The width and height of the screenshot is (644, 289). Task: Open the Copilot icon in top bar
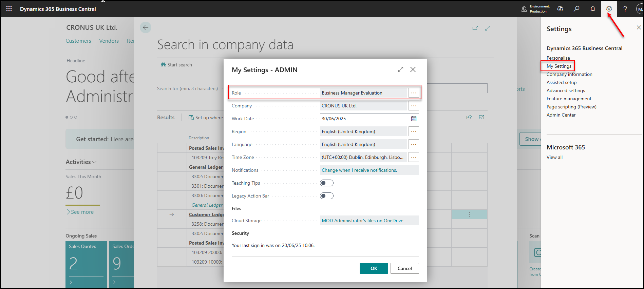pos(560,9)
